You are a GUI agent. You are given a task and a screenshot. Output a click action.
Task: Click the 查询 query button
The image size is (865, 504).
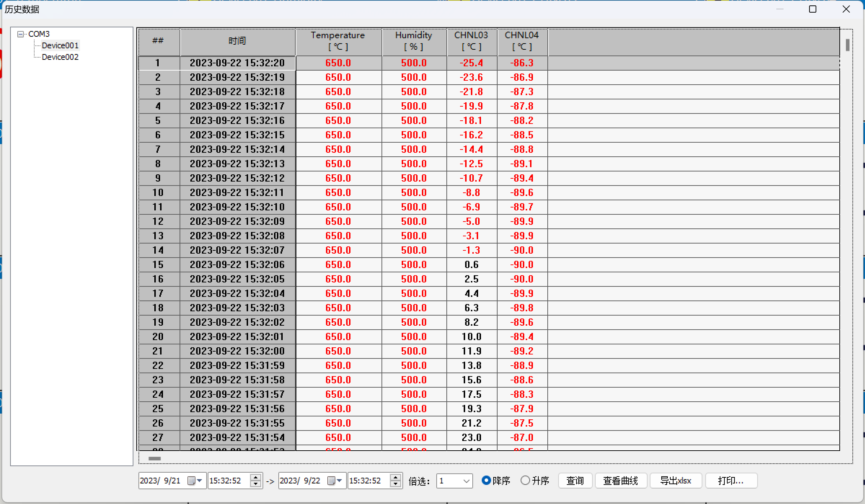pyautogui.click(x=575, y=481)
